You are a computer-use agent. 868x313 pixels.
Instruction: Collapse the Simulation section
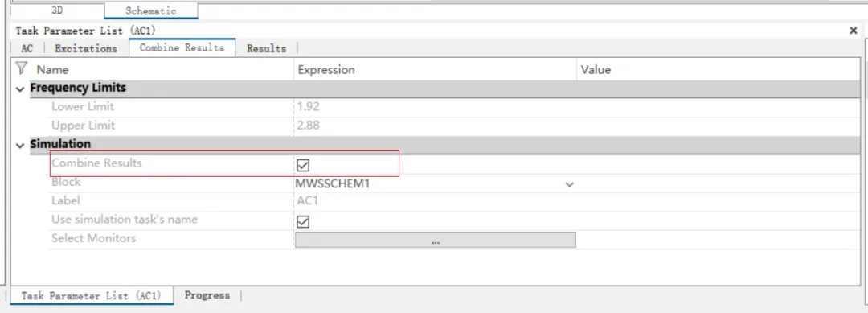tap(20, 145)
